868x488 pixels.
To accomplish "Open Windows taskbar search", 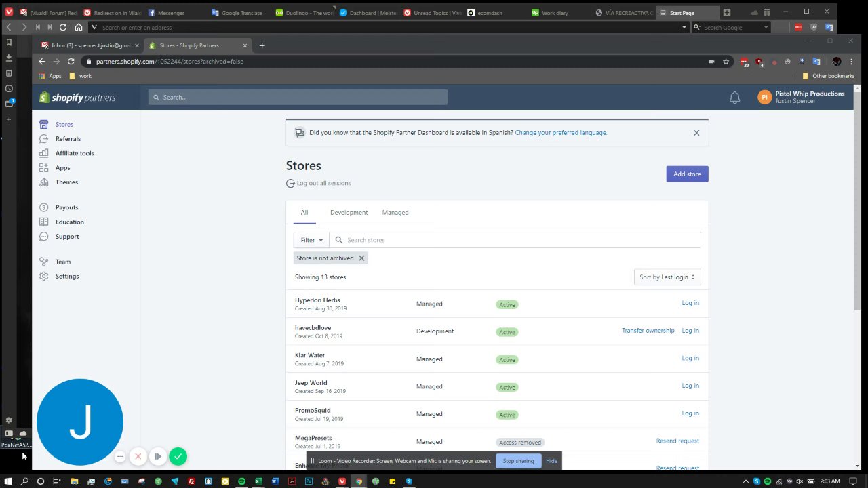I will click(25, 481).
